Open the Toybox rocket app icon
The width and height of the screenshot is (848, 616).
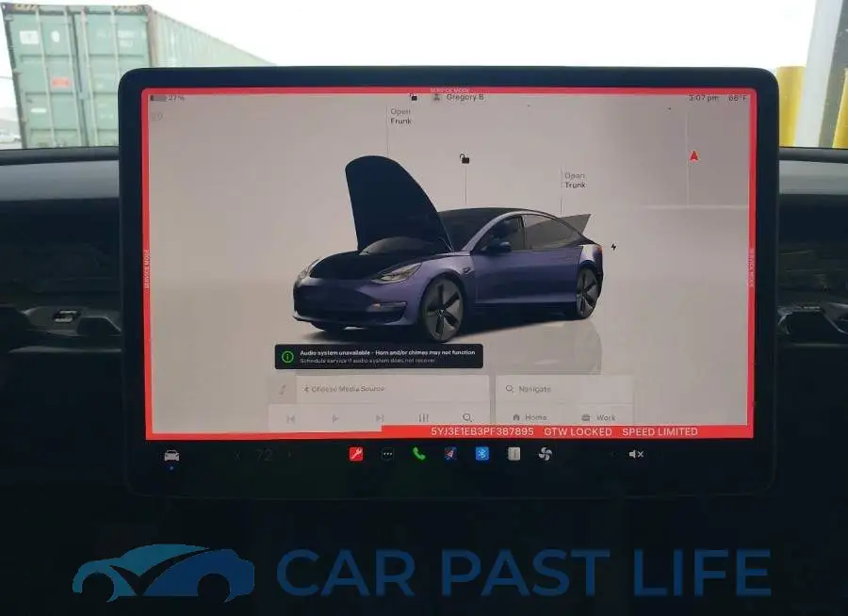pyautogui.click(x=450, y=454)
